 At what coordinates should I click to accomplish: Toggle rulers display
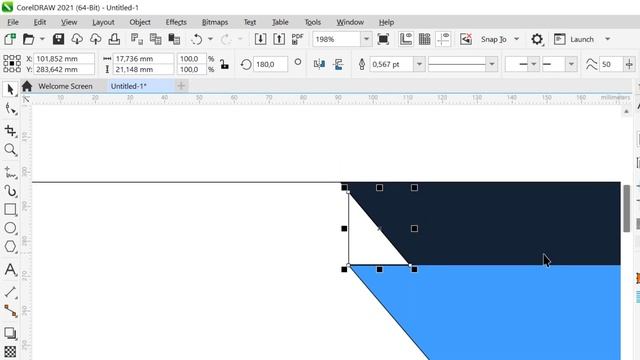406,39
